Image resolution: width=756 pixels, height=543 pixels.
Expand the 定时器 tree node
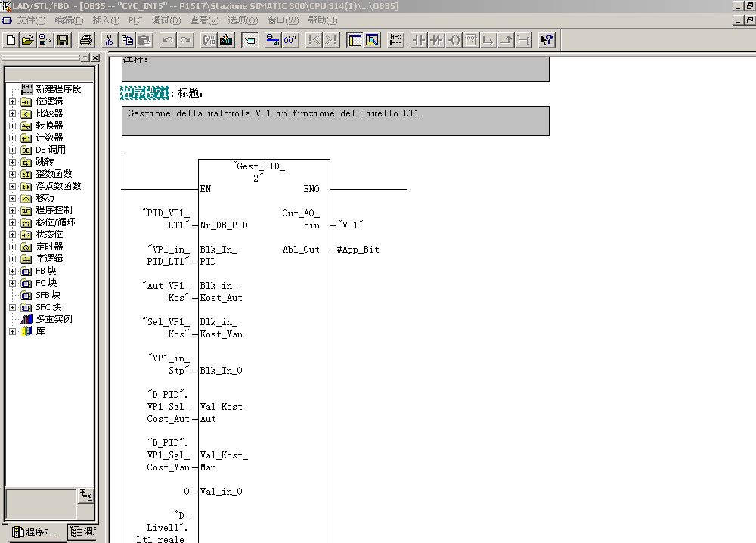coord(12,247)
